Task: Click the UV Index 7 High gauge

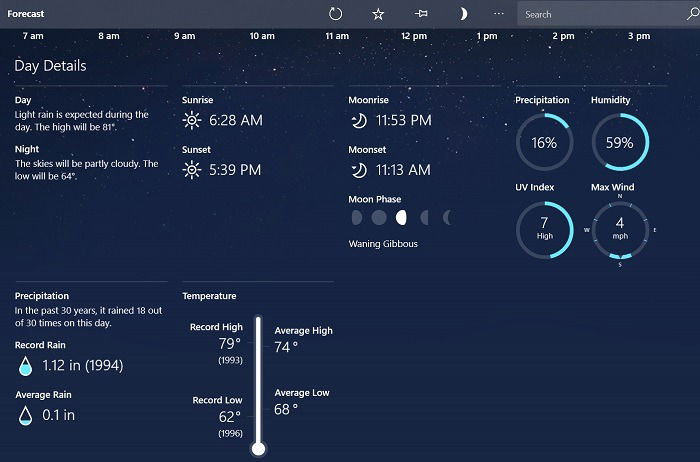Action: click(x=544, y=230)
